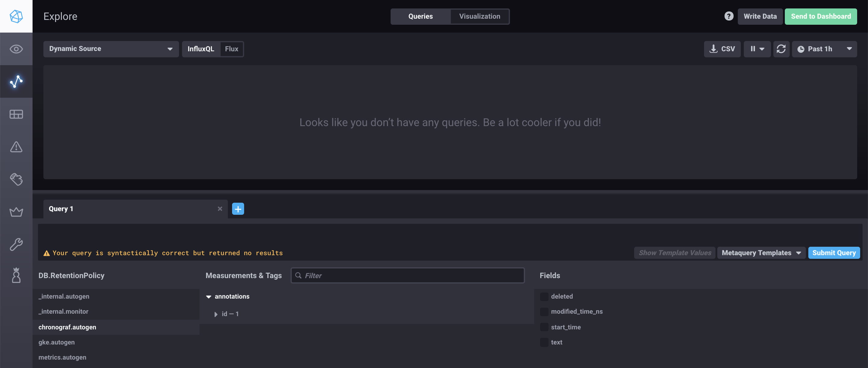Expand the Past 1h time range dropdown

pyautogui.click(x=824, y=49)
